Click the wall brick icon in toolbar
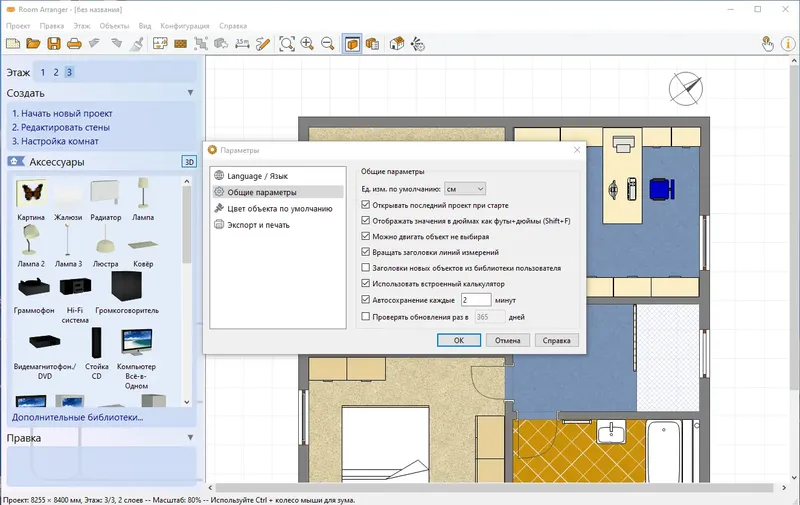 point(181,43)
